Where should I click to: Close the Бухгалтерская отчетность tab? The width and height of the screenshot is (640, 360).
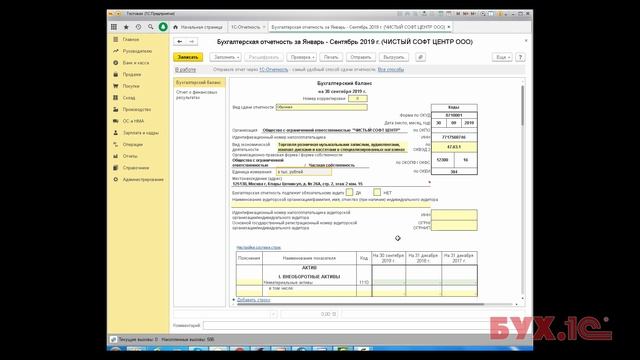449,27
